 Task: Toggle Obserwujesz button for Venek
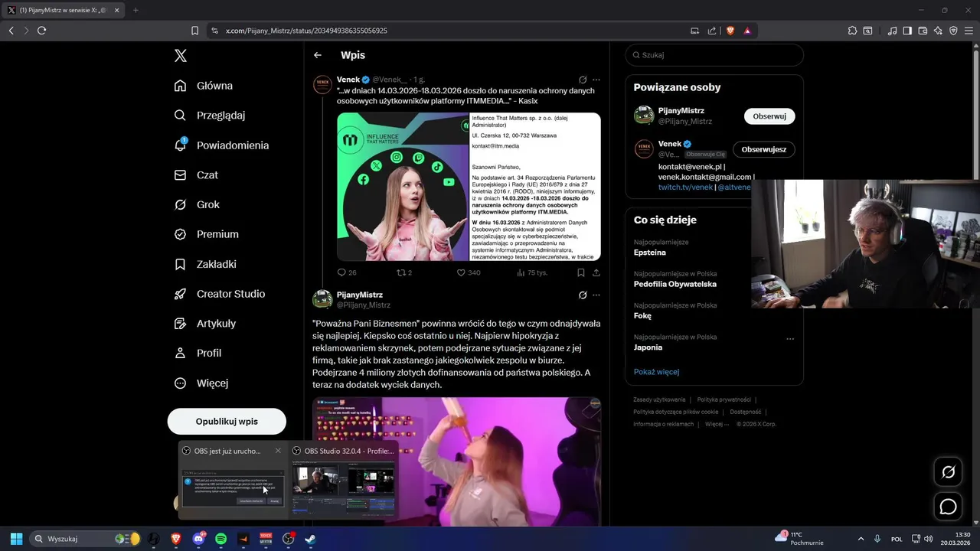(763, 149)
